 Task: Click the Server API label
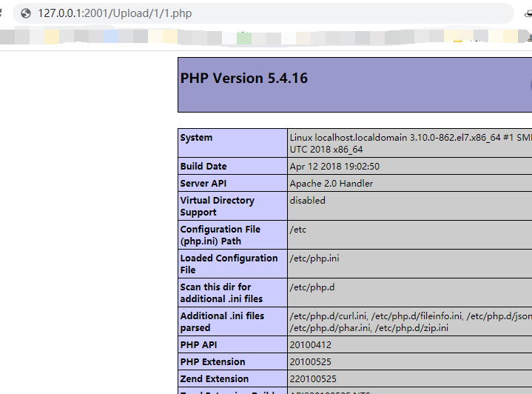tap(203, 184)
